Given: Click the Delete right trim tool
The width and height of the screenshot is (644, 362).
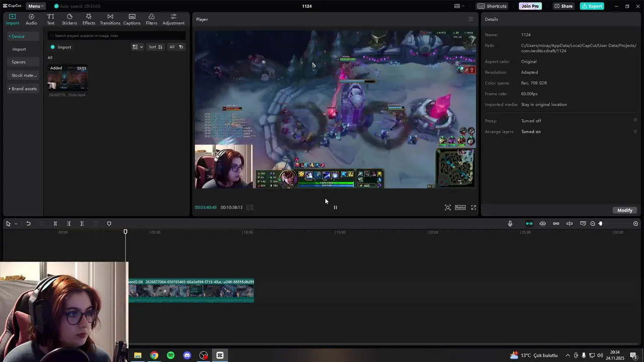Looking at the screenshot, I should [x=82, y=224].
